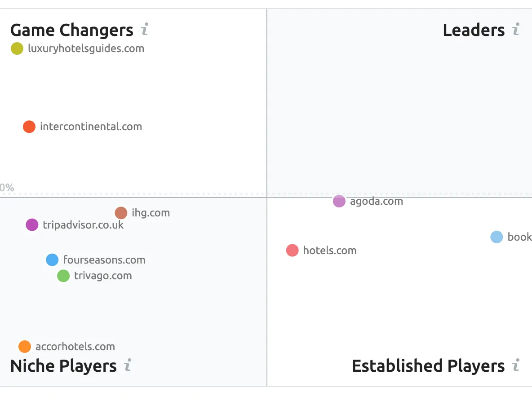Click the luxuryhotelsguides.com label
Image resolution: width=532 pixels, height=396 pixels.
(86, 48)
